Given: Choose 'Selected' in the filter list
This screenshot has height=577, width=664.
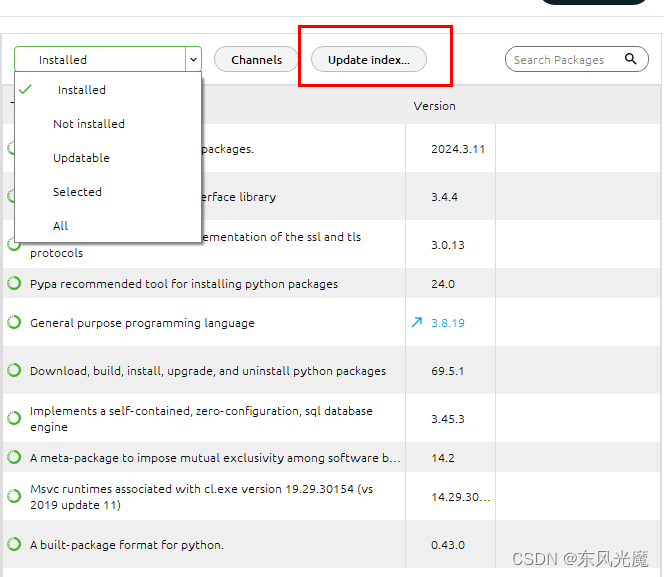Looking at the screenshot, I should [77, 192].
